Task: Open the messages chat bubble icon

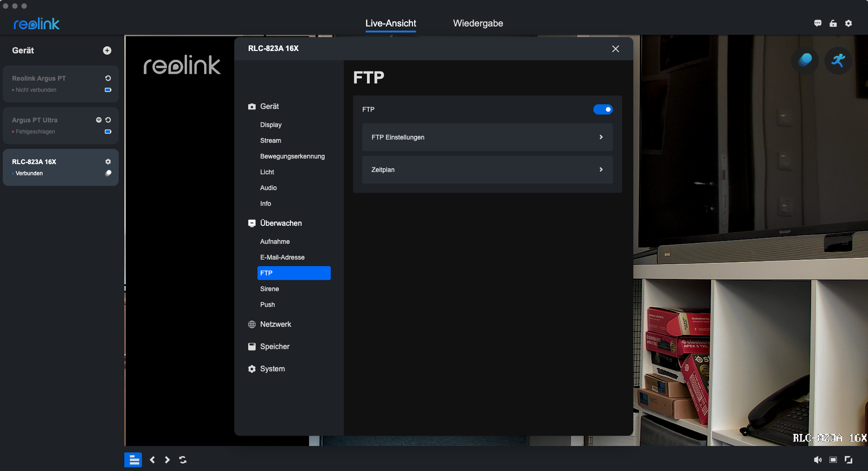Action: [x=818, y=23]
